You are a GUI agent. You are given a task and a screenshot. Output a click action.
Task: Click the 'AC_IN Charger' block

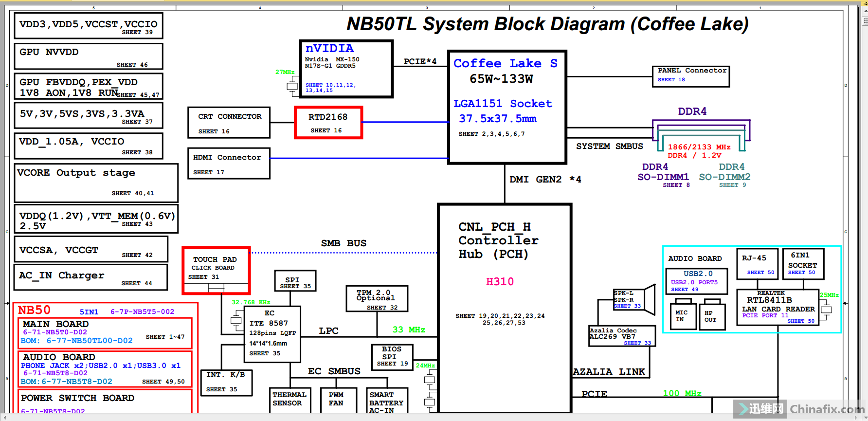pyautogui.click(x=91, y=277)
